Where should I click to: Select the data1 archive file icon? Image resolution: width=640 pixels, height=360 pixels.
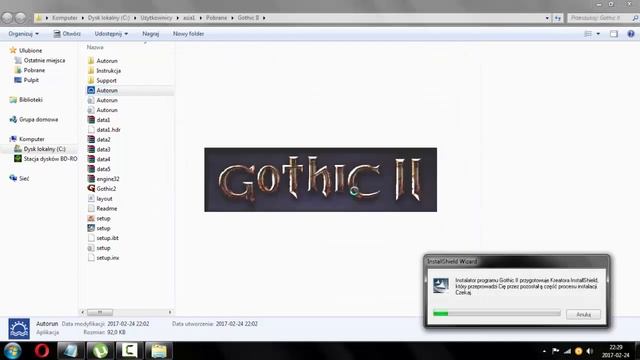[x=91, y=120]
